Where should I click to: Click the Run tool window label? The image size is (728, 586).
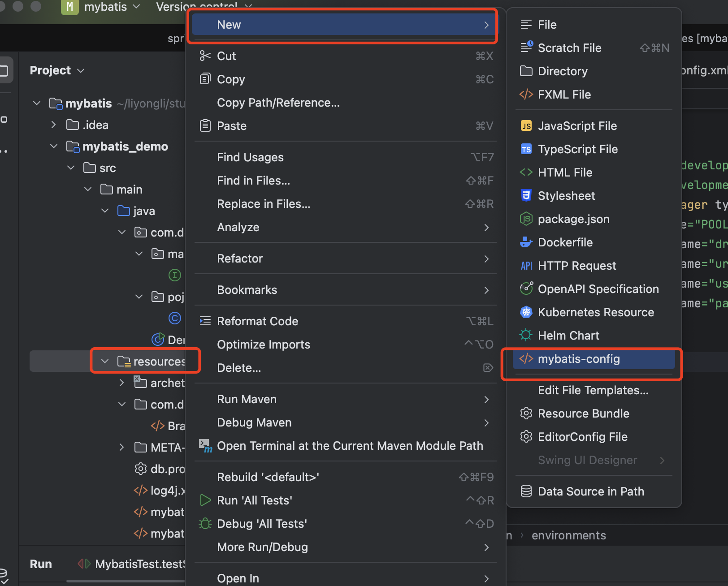(x=41, y=564)
